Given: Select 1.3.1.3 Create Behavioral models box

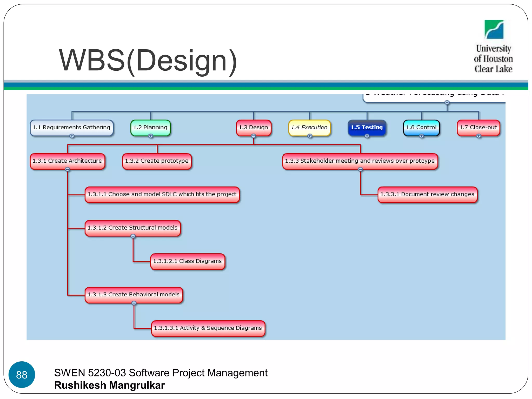Looking at the screenshot, I should pyautogui.click(x=134, y=295).
